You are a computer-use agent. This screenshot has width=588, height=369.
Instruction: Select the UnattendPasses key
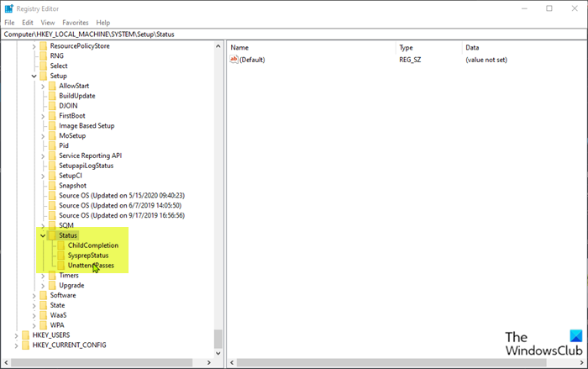91,265
